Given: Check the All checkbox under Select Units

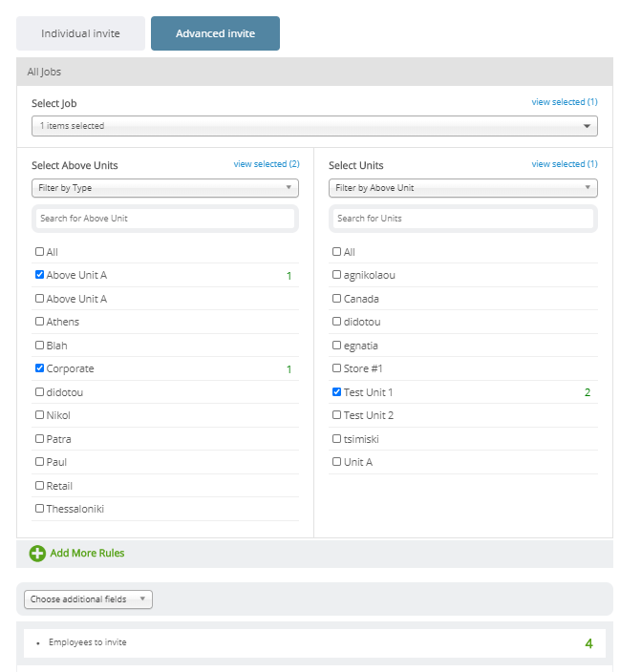Looking at the screenshot, I should (x=337, y=252).
